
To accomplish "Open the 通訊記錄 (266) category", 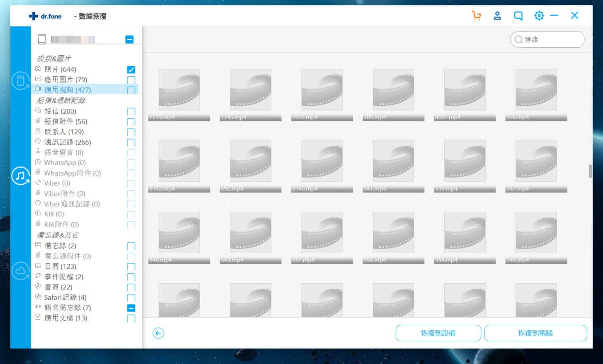I will pos(68,142).
